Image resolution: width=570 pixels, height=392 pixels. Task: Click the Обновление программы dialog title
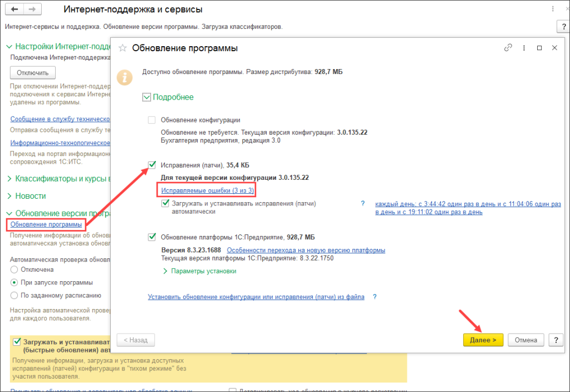(185, 48)
